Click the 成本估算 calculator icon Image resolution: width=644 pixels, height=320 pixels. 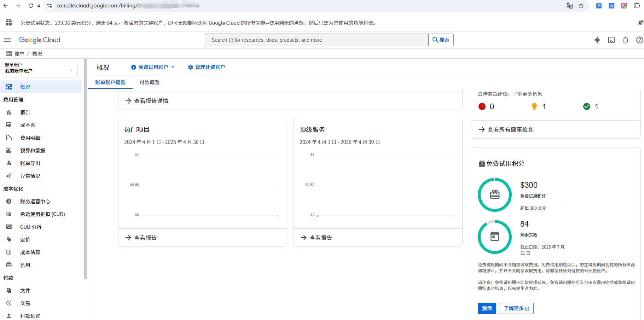(x=9, y=252)
